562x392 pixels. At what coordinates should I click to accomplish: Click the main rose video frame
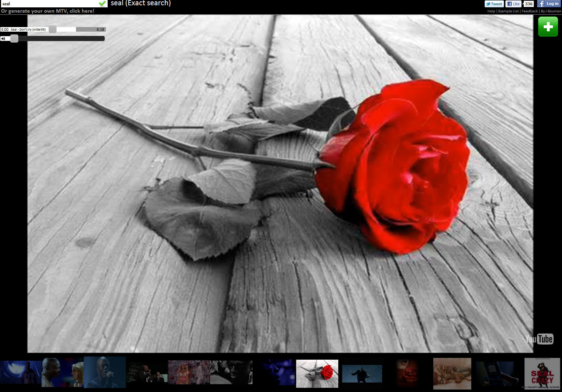tap(280, 184)
